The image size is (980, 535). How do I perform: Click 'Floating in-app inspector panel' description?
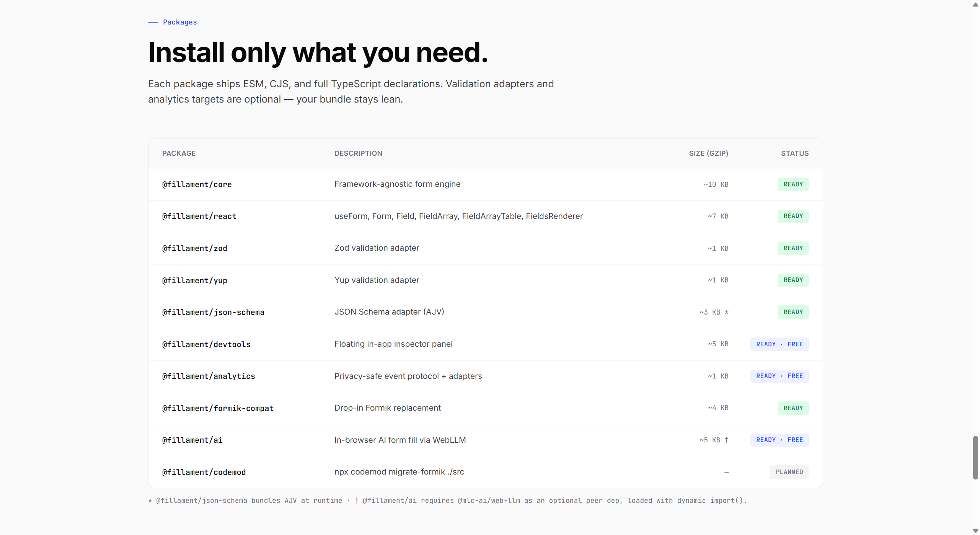tap(393, 344)
